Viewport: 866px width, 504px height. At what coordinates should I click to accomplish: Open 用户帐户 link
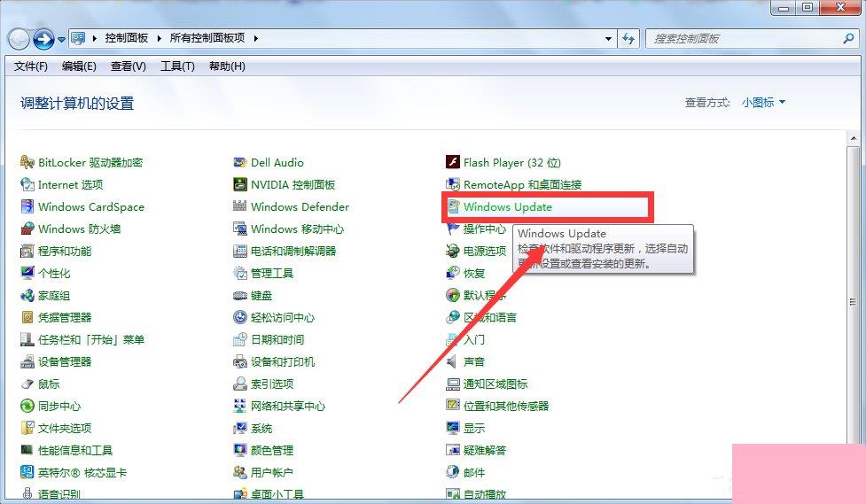coord(272,472)
